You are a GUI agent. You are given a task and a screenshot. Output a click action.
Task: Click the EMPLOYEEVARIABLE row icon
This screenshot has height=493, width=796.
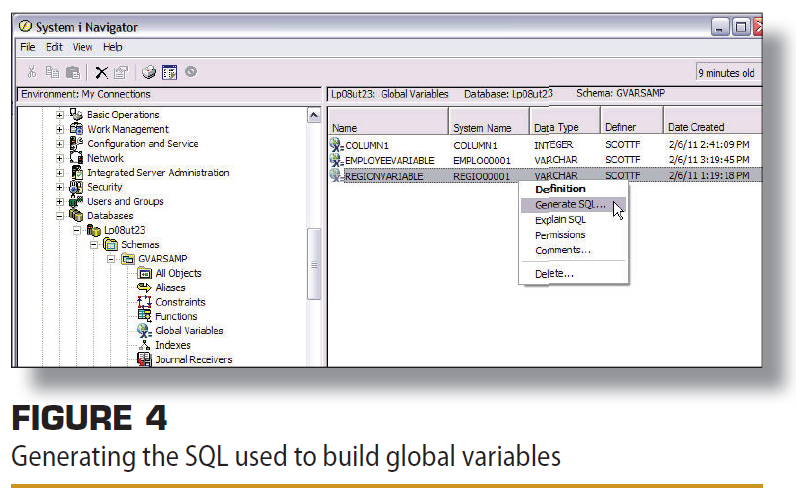337,160
